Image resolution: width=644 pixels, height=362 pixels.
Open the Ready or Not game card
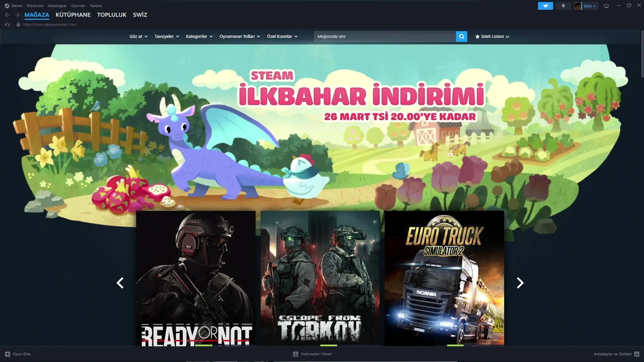pyautogui.click(x=196, y=278)
